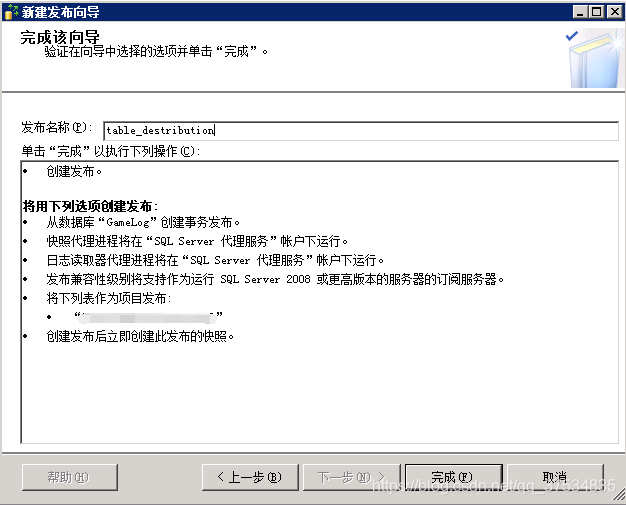Screen dimensions: 626x505
Task: Select the 创建发布。 summary line
Action: (x=74, y=171)
